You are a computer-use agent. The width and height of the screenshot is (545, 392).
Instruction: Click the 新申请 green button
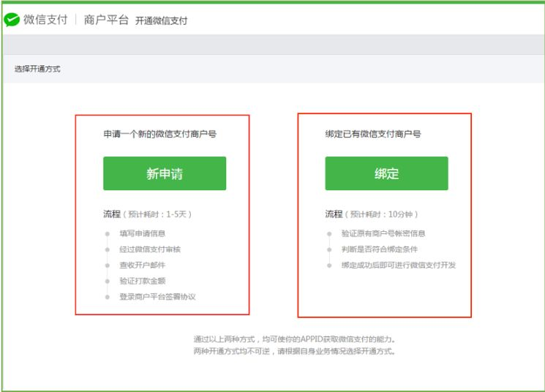(165, 173)
